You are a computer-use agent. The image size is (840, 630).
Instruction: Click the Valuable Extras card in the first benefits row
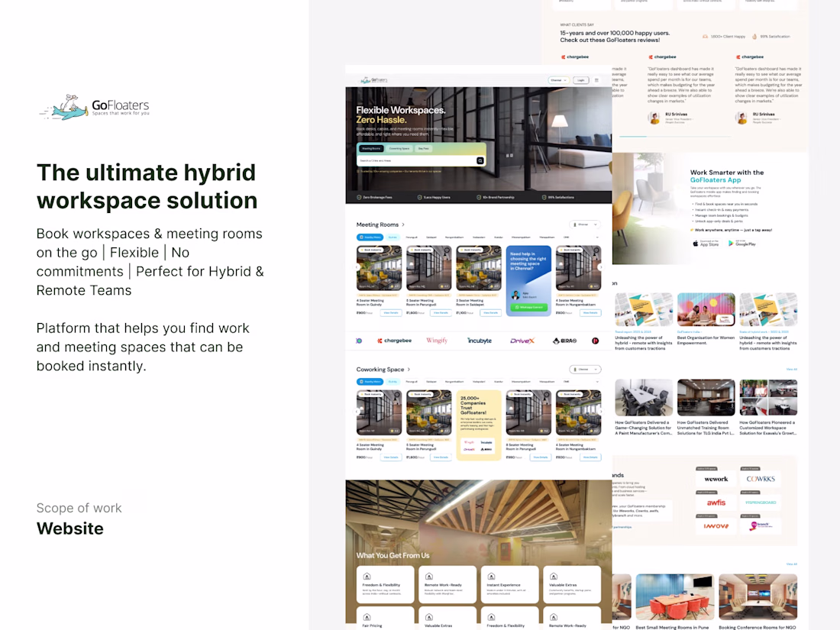pyautogui.click(x=572, y=584)
